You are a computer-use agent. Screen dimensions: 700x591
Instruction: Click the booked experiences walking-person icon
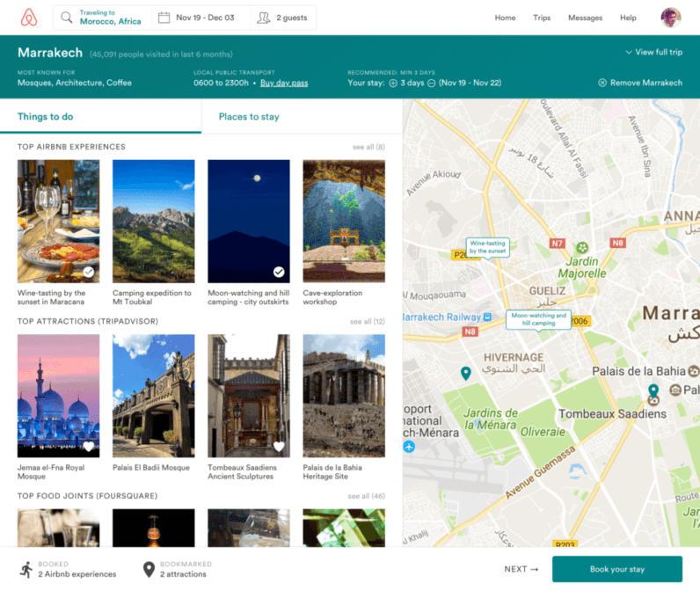coord(26,569)
